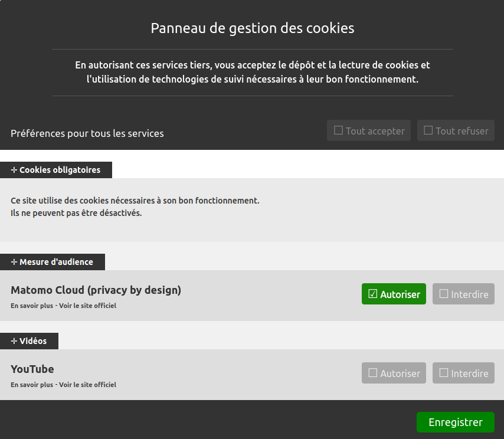Click the Préférences pour tous les services label
This screenshot has width=504, height=439.
[x=87, y=133]
